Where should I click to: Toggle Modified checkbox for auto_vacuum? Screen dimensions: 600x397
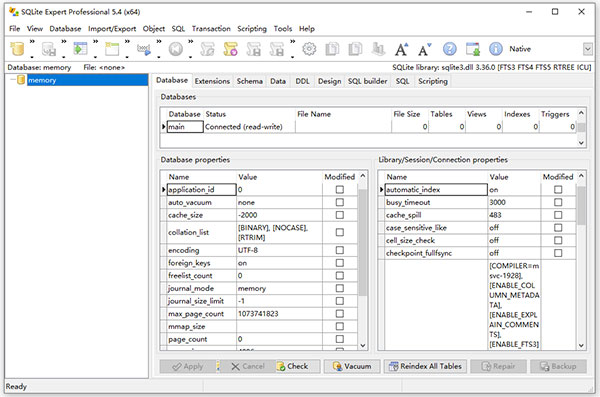(339, 202)
